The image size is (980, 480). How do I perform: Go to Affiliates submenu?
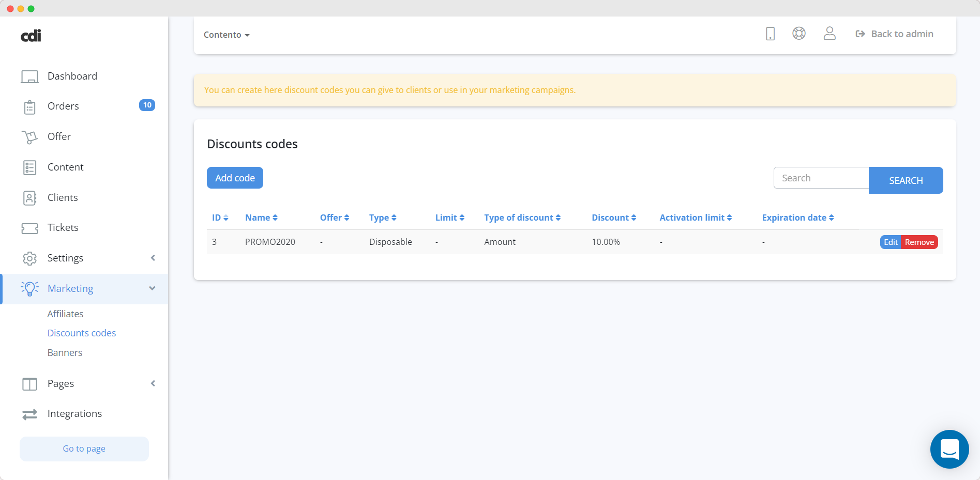click(65, 314)
